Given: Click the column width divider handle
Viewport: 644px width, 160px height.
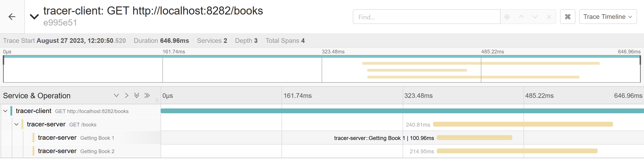Looking at the screenshot, I should (x=157, y=100).
